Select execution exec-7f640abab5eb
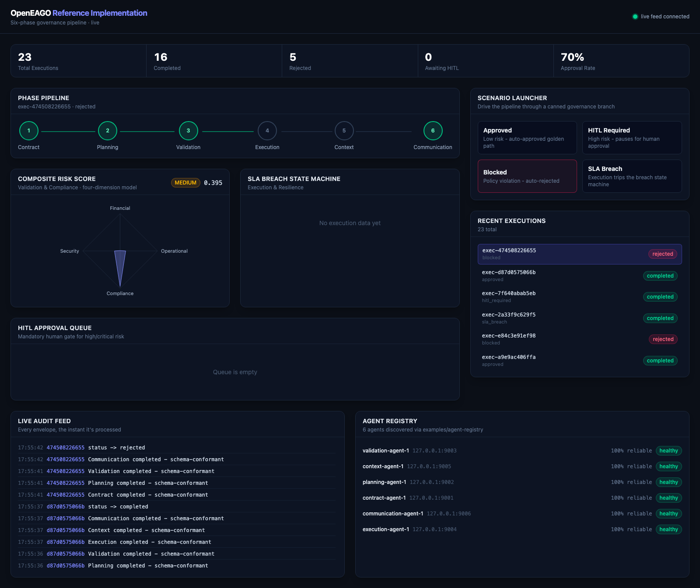The height and width of the screenshot is (588, 700). [x=580, y=297]
